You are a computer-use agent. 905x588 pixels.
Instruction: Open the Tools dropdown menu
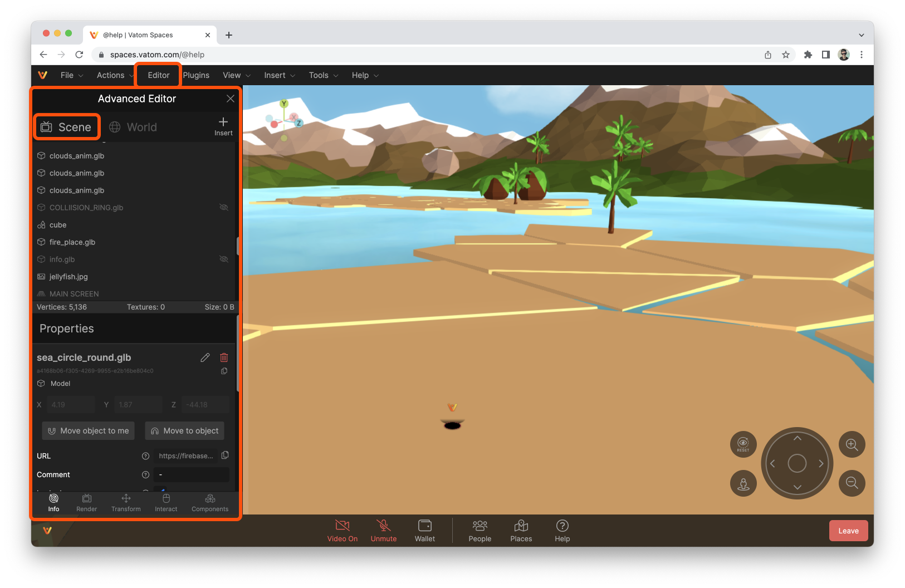324,75
